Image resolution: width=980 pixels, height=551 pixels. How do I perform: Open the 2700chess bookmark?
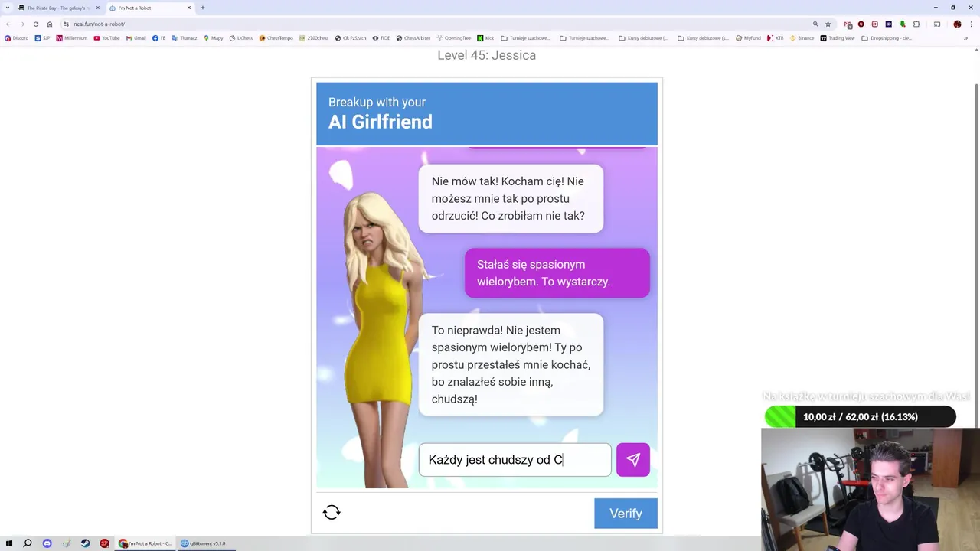(x=313, y=38)
